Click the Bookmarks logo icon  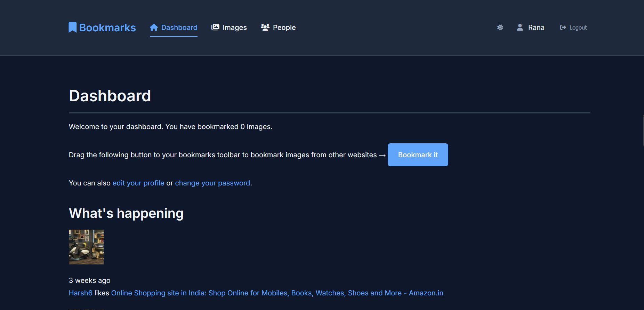point(72,27)
